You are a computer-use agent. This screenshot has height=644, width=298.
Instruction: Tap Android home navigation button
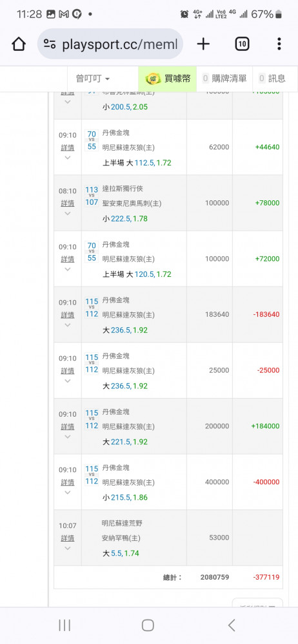pos(148,625)
